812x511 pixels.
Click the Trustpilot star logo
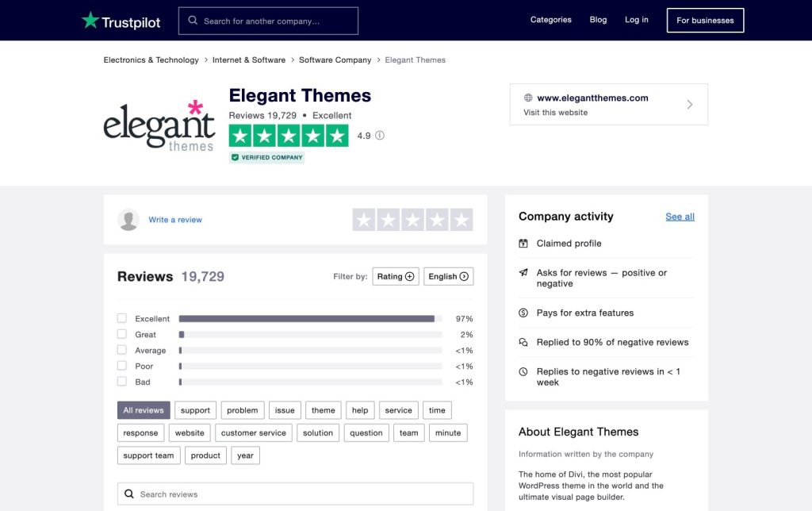click(x=92, y=19)
